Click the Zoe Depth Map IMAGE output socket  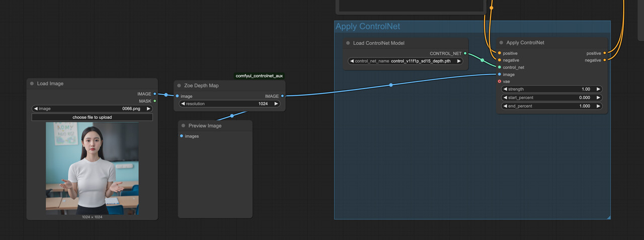coord(282,96)
